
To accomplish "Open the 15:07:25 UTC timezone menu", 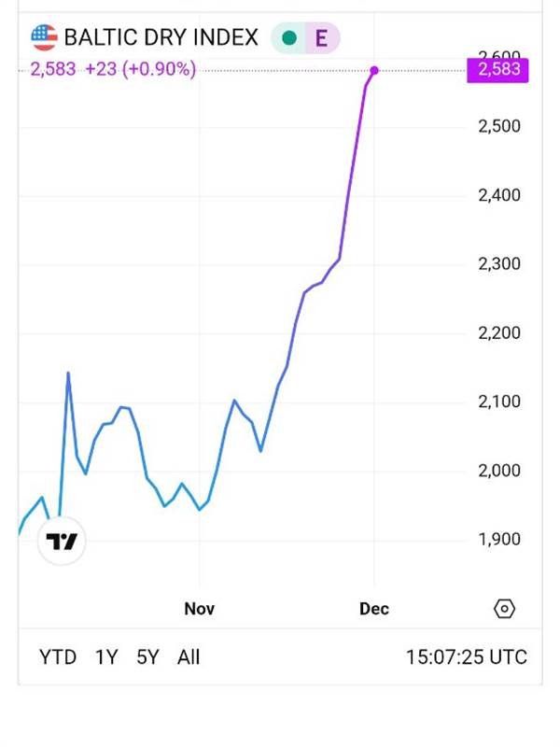I will (x=466, y=657).
